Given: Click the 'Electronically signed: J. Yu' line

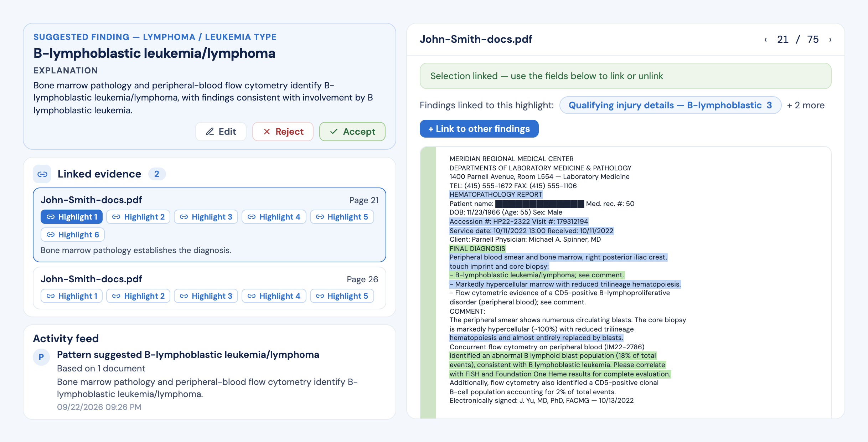Looking at the screenshot, I should [542, 400].
